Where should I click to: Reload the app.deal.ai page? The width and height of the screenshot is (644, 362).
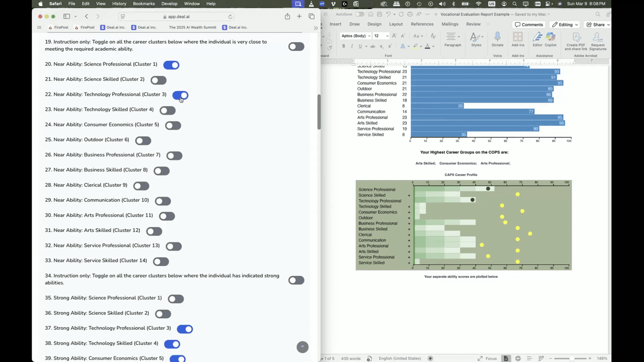[230, 17]
